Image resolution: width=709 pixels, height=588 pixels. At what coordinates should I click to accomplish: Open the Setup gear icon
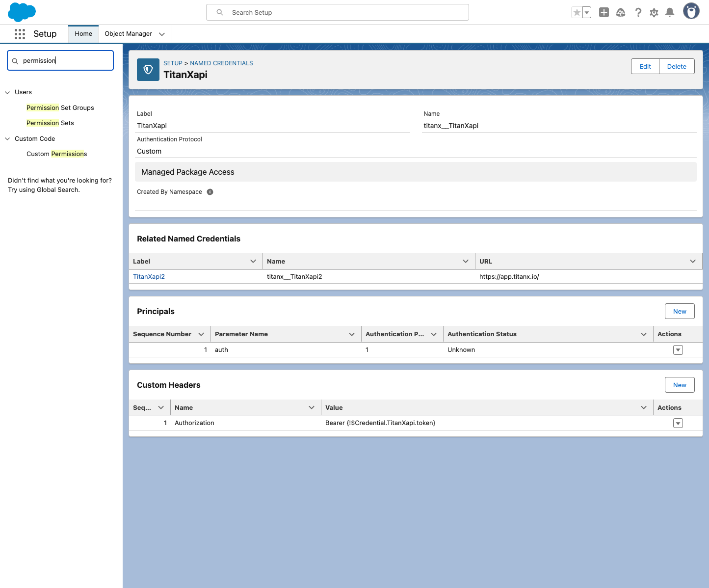pyautogui.click(x=654, y=12)
